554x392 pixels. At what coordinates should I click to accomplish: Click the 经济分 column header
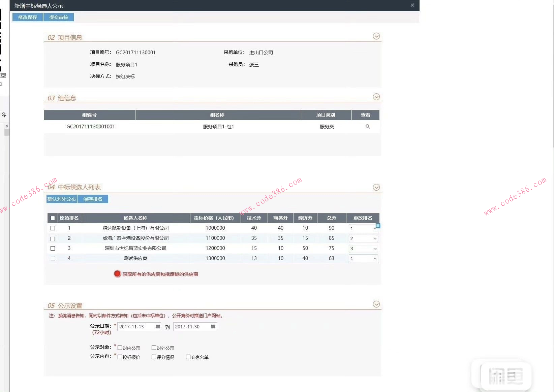[305, 218]
